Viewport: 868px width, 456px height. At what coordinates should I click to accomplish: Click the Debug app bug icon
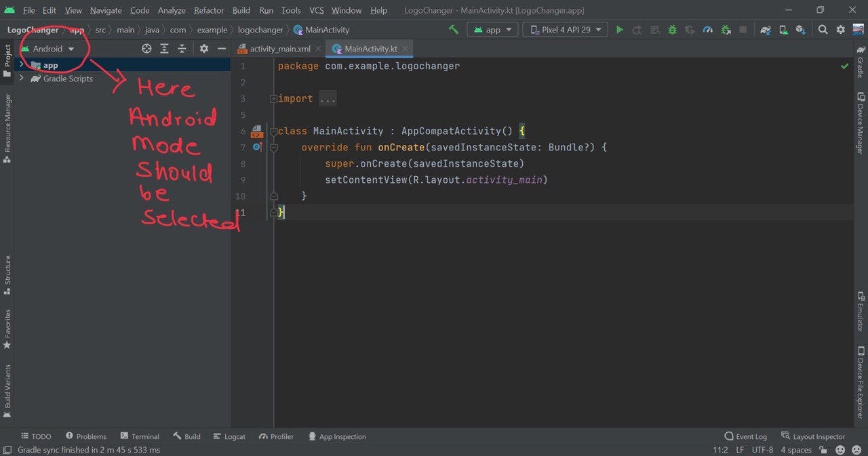[x=672, y=30]
